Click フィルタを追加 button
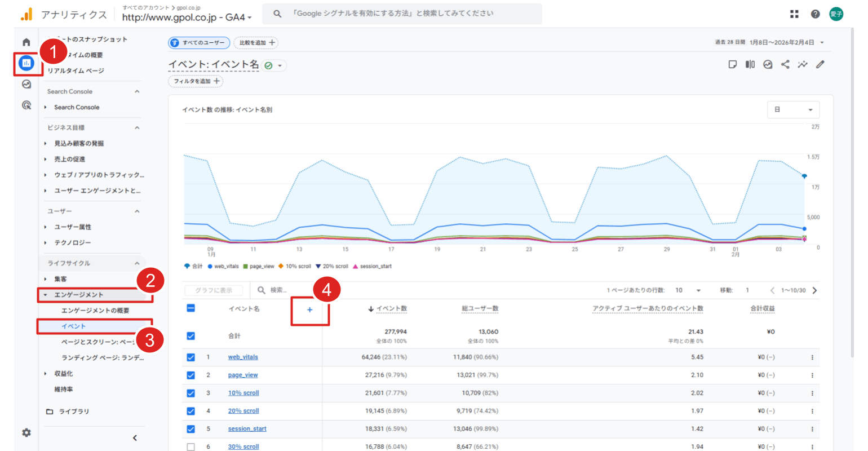This screenshot has height=451, width=868. tap(196, 81)
